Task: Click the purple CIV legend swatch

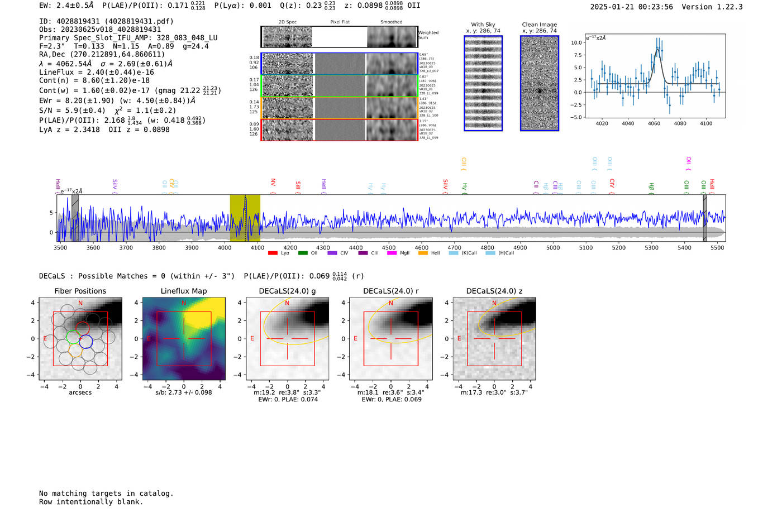Action: (332, 253)
